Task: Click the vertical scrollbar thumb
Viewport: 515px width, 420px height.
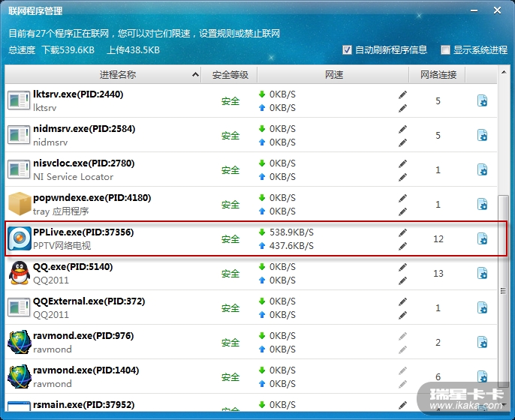Action: (x=503, y=291)
